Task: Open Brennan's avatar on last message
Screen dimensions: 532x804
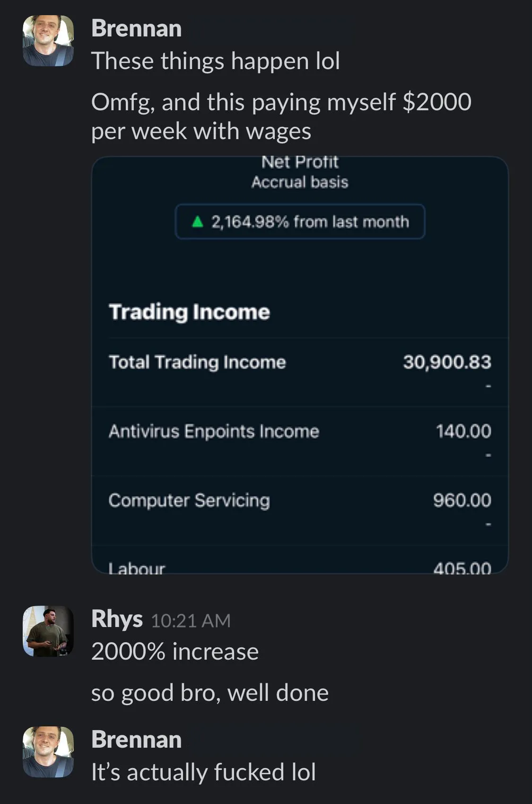Action: point(48,752)
